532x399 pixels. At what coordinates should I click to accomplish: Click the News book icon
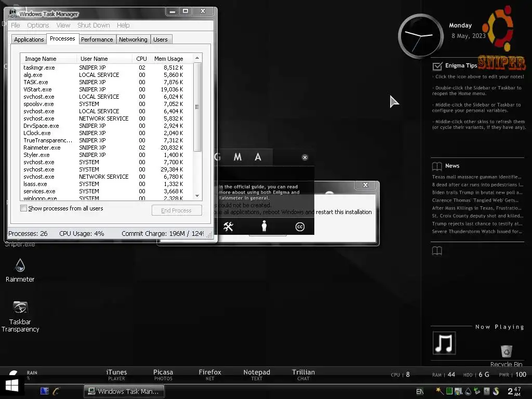pyautogui.click(x=437, y=166)
